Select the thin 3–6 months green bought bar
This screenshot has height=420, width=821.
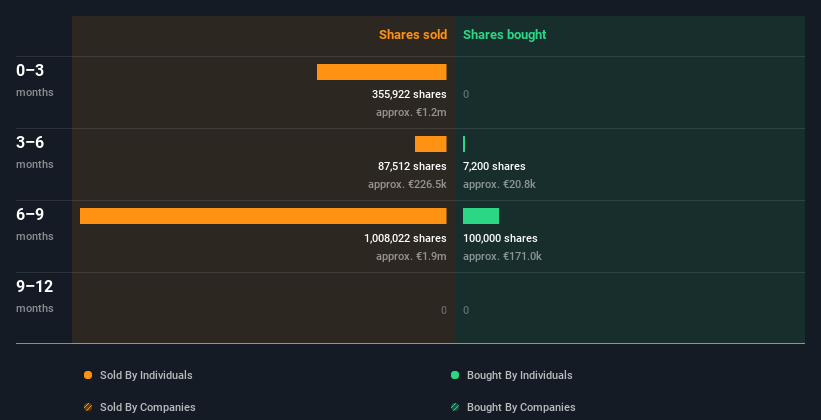[x=464, y=144]
